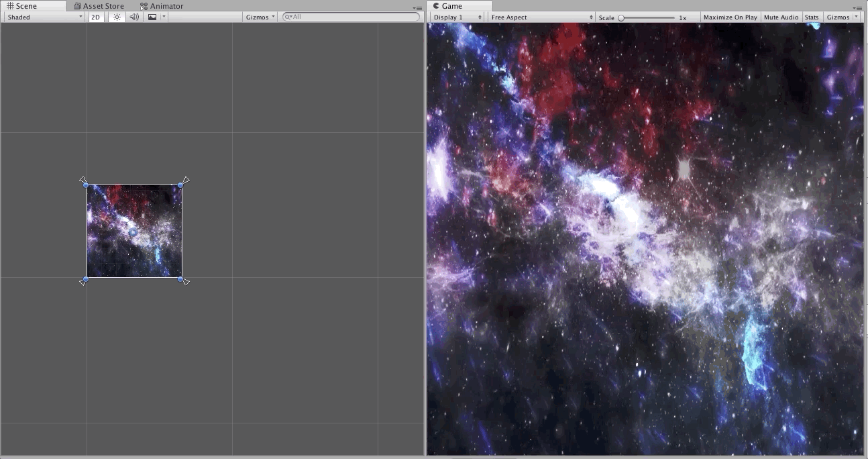Open Scene view Gizmos menu
The height and width of the screenshot is (459, 868).
click(x=260, y=17)
